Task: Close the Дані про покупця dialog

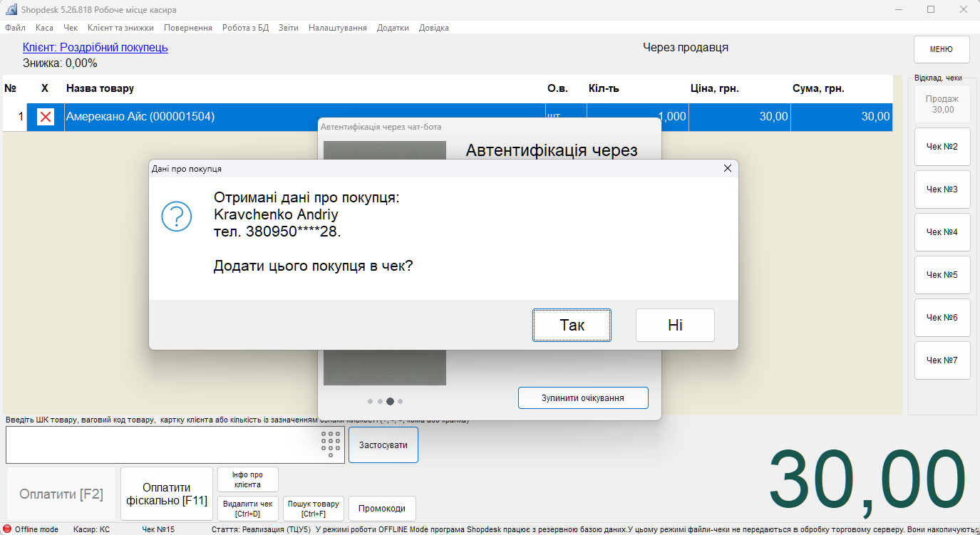Action: pyautogui.click(x=728, y=168)
